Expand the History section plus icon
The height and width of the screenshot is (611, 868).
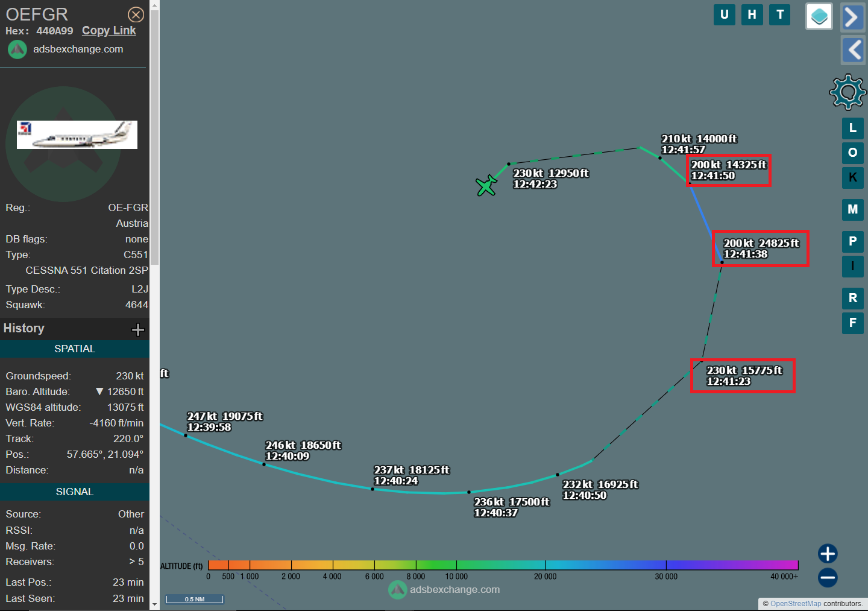pyautogui.click(x=138, y=329)
